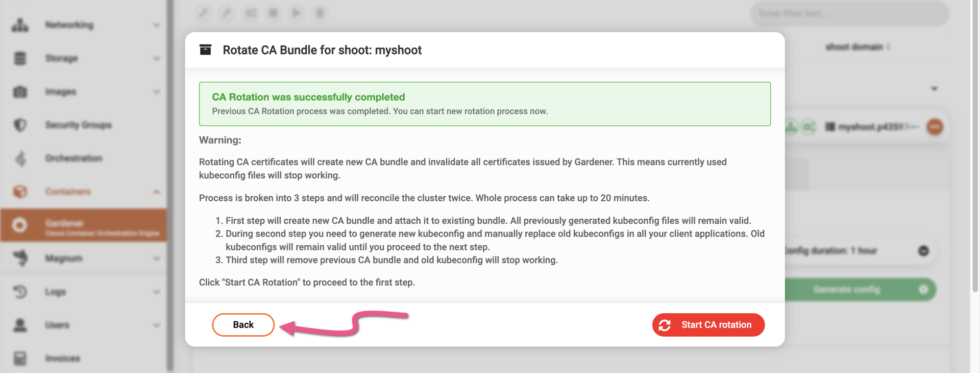Open the Config duration dropdown

coord(923,251)
